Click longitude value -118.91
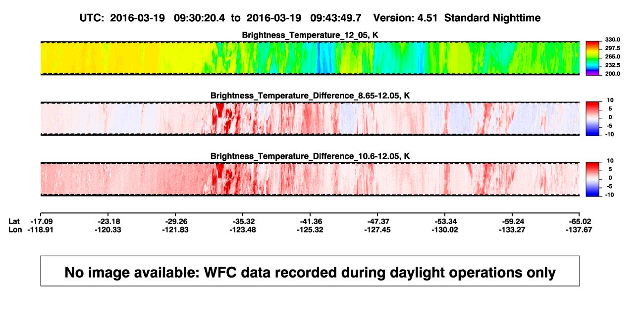Screen dimensions: 644x330 click(41, 230)
